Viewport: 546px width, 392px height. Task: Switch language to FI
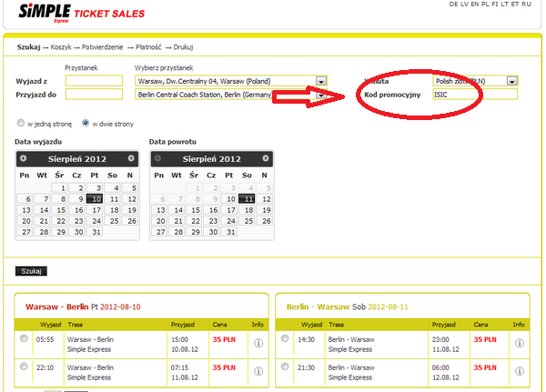494,5
